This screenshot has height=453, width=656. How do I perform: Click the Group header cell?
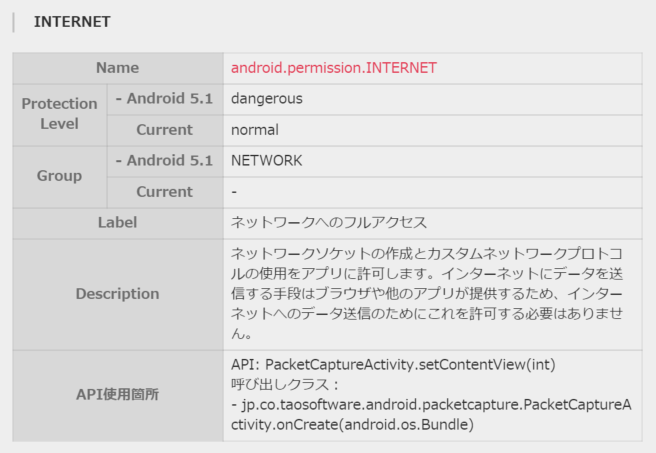59,177
